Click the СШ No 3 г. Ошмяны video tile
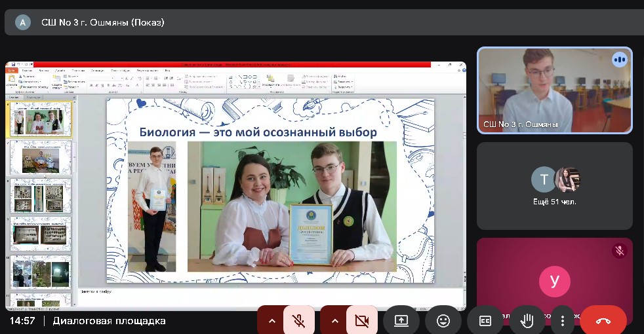 (554, 90)
